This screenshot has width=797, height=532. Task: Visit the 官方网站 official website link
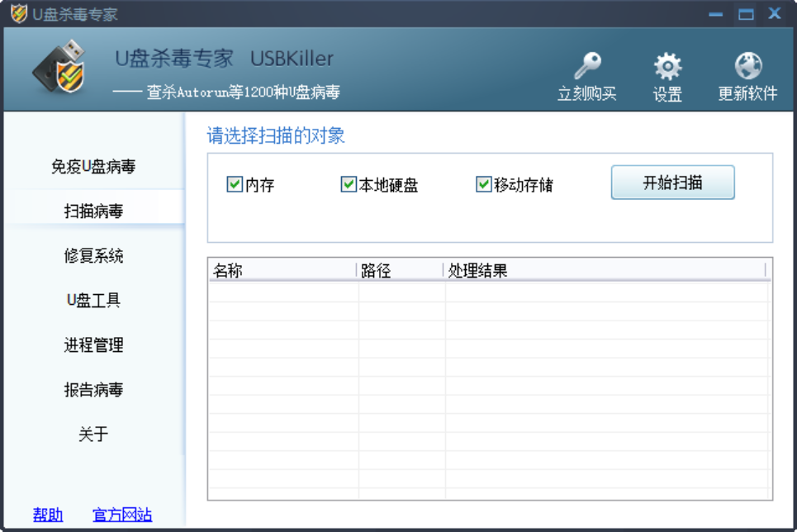[122, 515]
